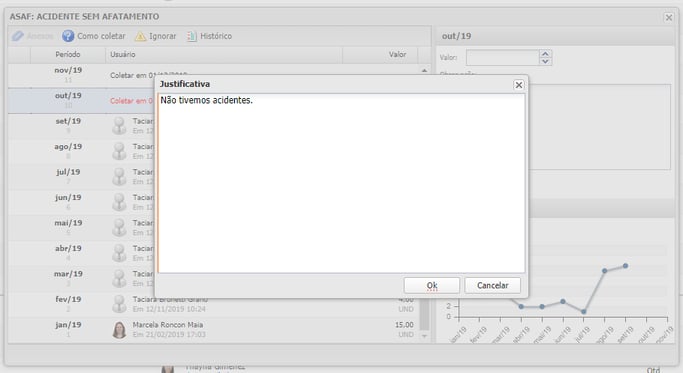Click the user avatar in set/19 row

coord(119,125)
